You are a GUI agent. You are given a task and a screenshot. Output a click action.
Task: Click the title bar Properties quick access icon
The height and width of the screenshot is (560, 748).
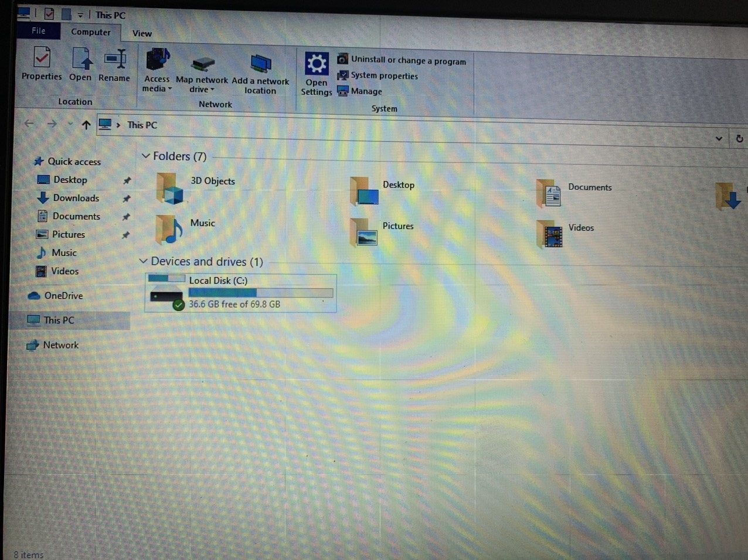point(49,13)
